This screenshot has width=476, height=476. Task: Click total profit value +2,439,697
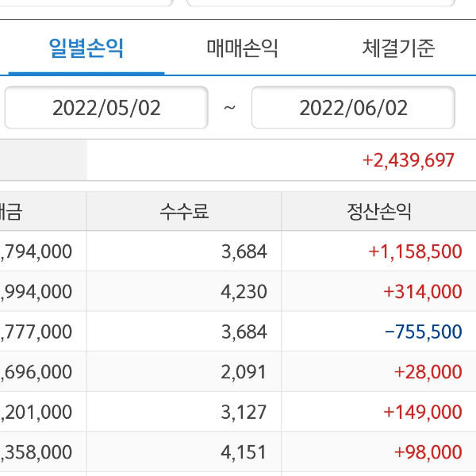pyautogui.click(x=408, y=160)
